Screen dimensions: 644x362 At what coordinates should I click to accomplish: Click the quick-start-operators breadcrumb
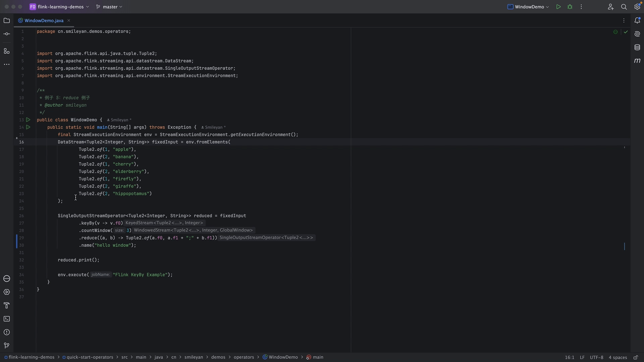90,357
